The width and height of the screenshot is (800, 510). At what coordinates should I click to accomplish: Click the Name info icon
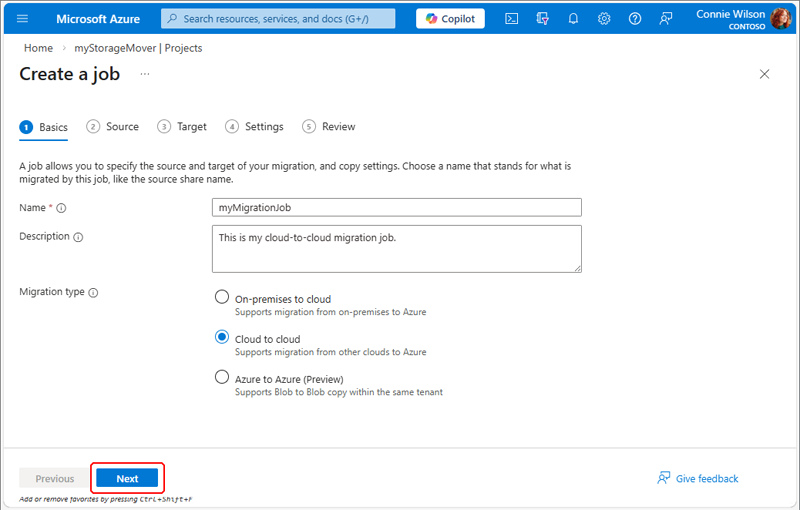tap(61, 208)
